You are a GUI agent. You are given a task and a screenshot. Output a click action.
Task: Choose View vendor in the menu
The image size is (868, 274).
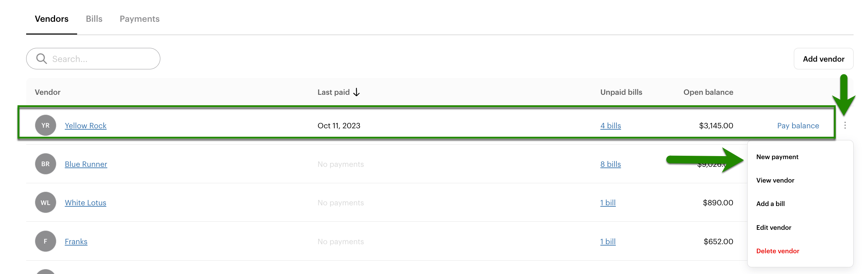click(775, 180)
